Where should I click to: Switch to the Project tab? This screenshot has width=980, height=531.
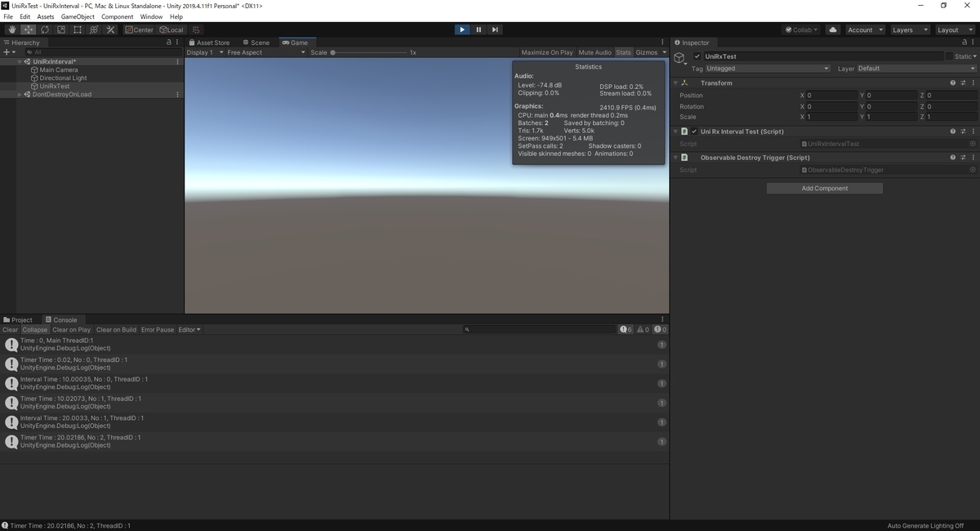pyautogui.click(x=18, y=319)
